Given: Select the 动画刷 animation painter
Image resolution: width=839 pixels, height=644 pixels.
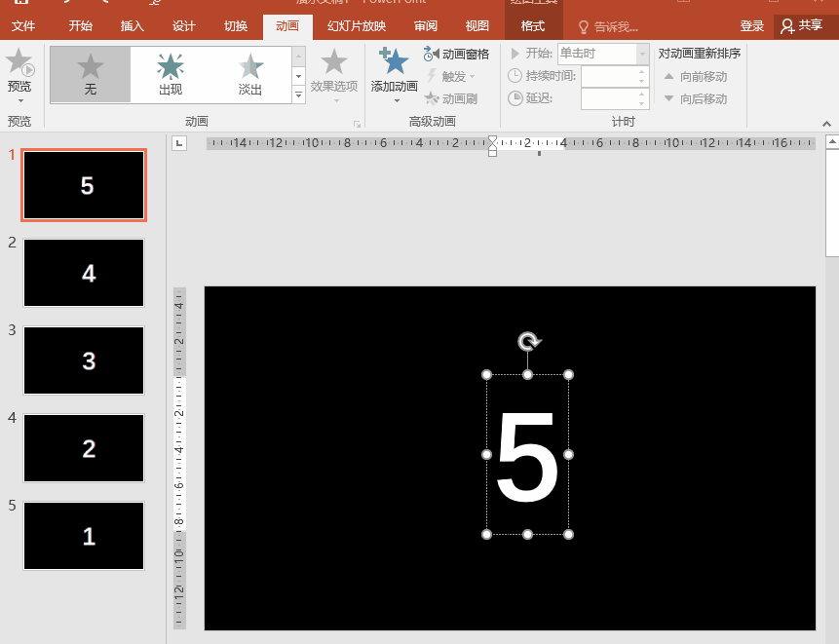Looking at the screenshot, I should (x=450, y=98).
